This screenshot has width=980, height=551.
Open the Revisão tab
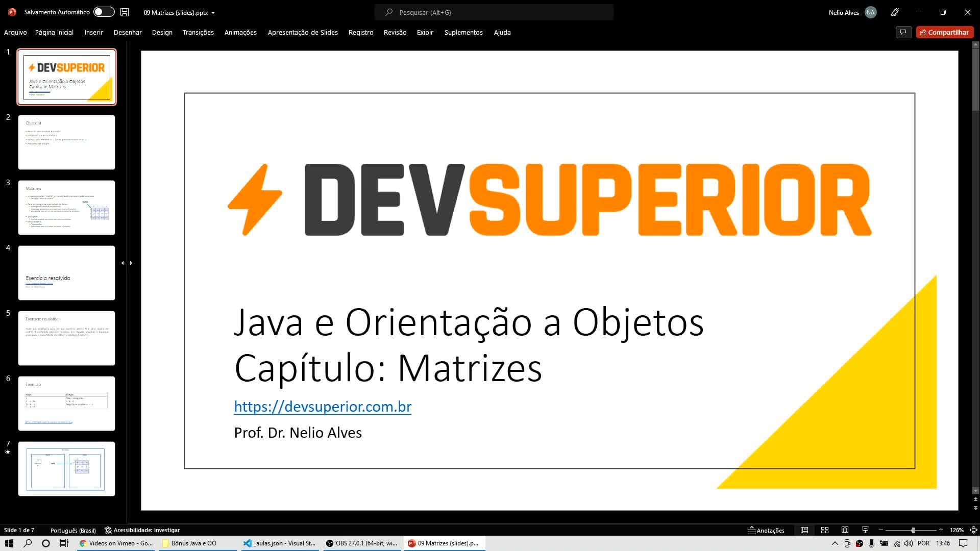pos(395,32)
